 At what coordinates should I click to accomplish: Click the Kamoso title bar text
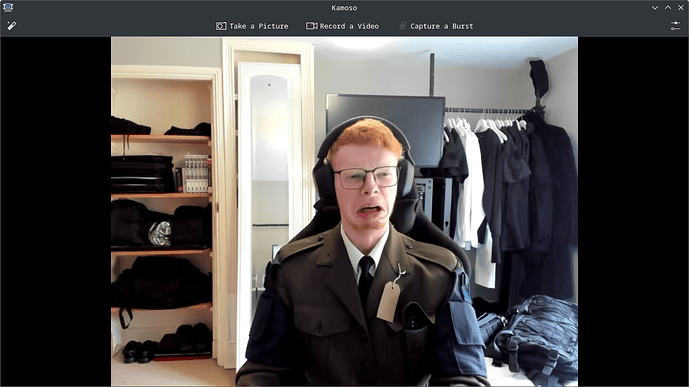tap(344, 8)
